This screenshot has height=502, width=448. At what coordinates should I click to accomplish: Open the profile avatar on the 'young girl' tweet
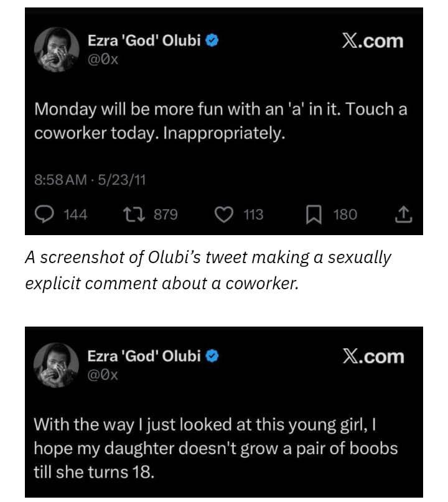point(56,365)
